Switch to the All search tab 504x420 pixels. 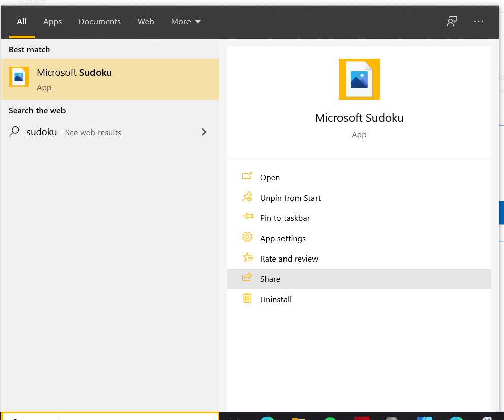21,22
